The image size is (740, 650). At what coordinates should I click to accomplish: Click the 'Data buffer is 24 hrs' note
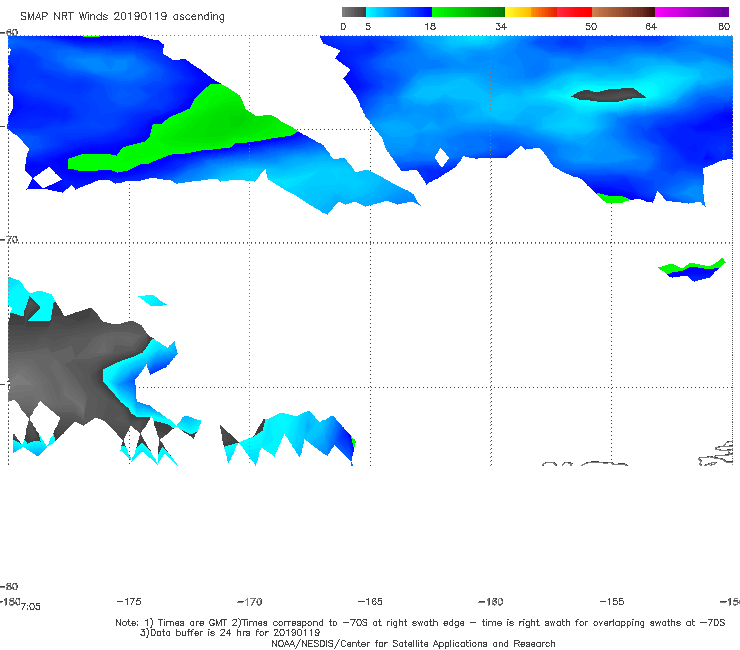click(230, 633)
